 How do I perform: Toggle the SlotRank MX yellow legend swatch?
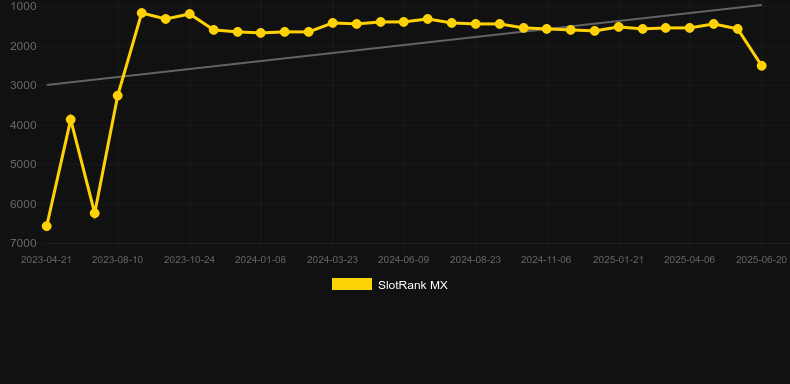click(352, 284)
